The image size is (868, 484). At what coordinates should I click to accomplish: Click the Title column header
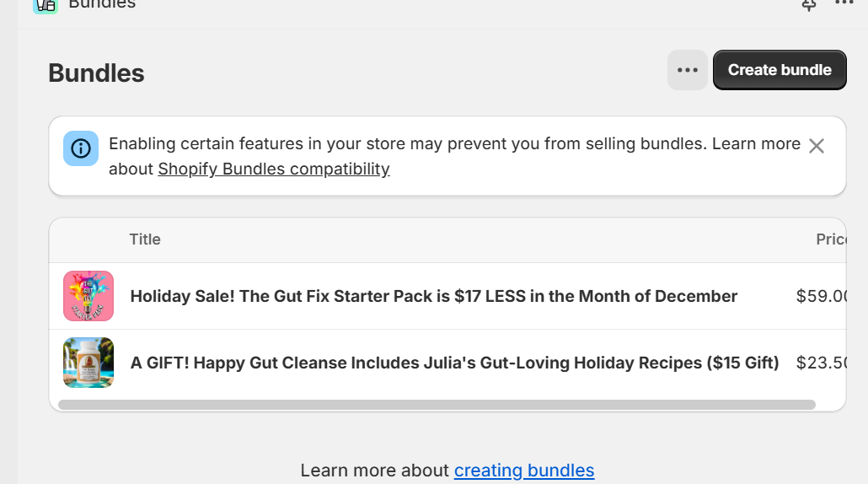(145, 239)
